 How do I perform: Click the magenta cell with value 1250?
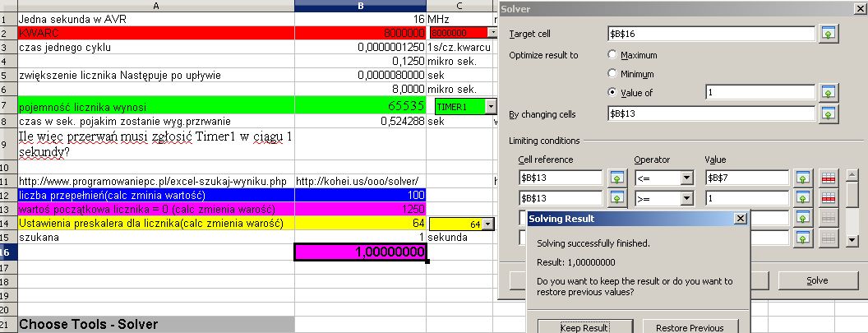[x=360, y=210]
